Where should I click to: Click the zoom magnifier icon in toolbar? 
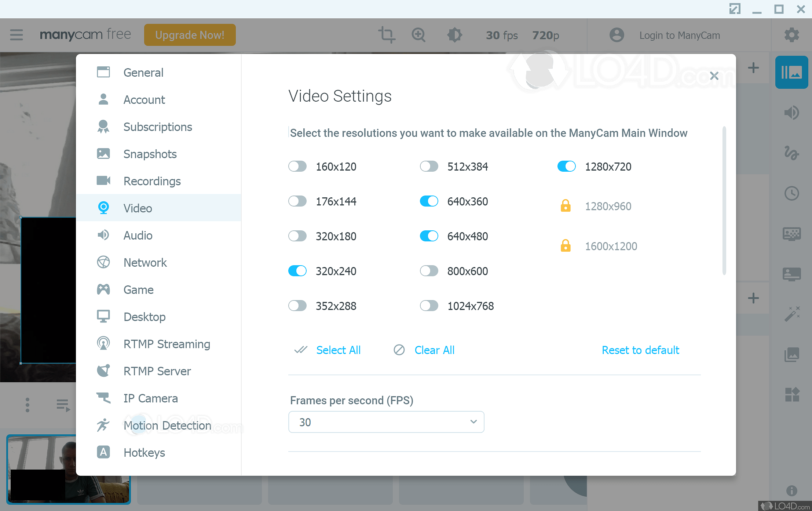coord(418,35)
